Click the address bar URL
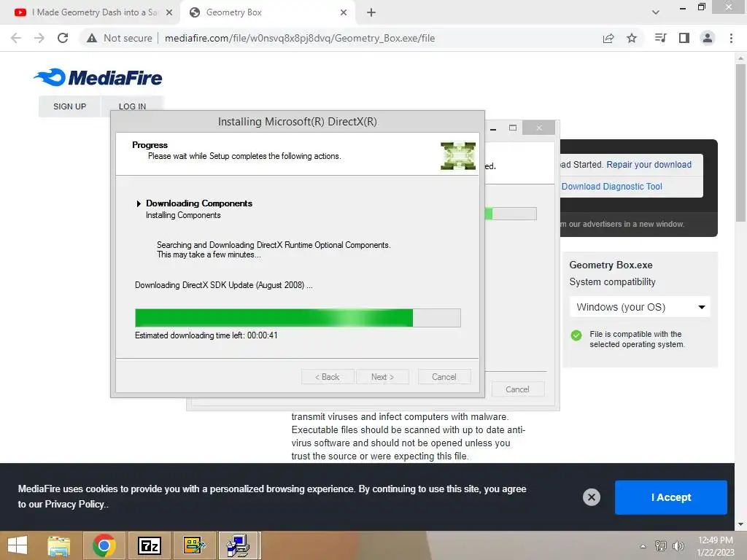747x560 pixels. (x=300, y=38)
